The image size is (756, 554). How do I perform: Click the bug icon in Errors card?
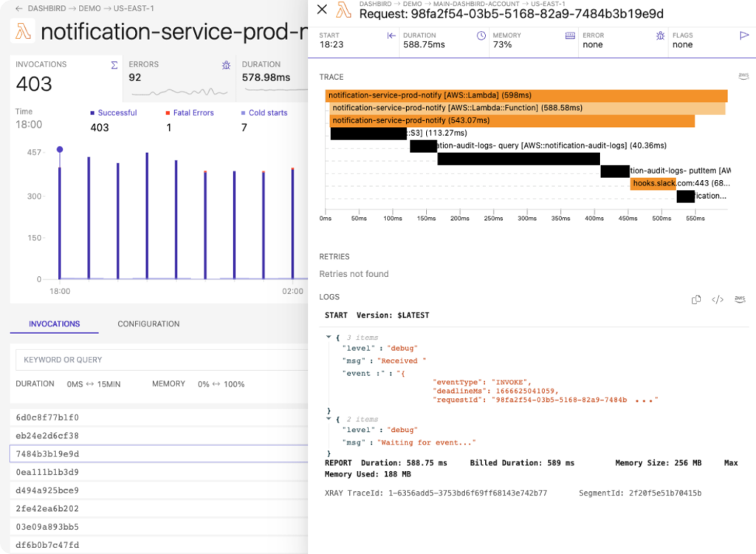tap(226, 65)
